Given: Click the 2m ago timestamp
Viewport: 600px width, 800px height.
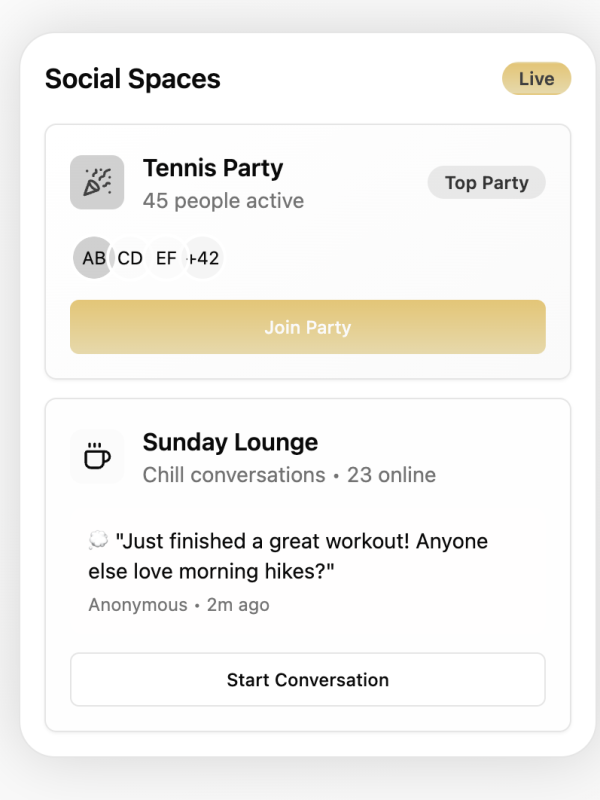Looking at the screenshot, I should [x=238, y=605].
